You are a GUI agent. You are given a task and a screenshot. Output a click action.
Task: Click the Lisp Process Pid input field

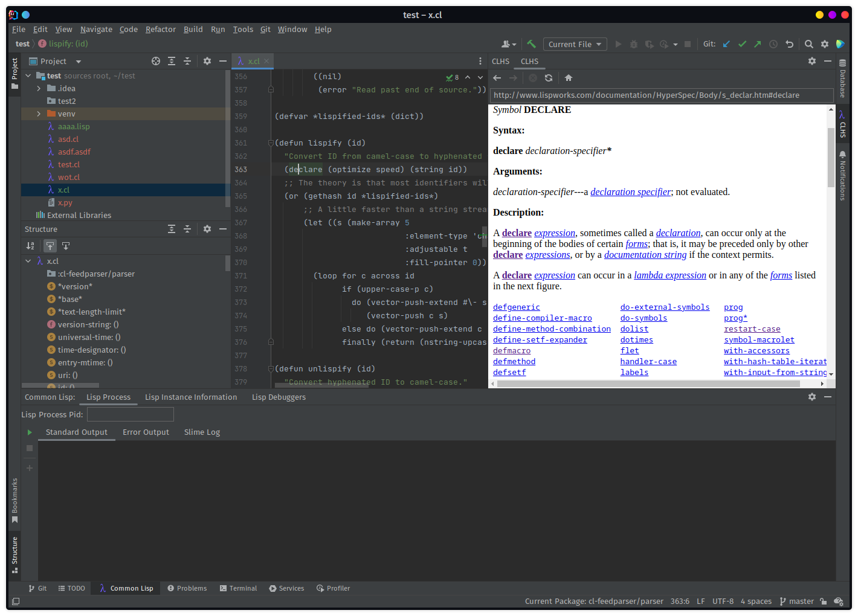[131, 414]
